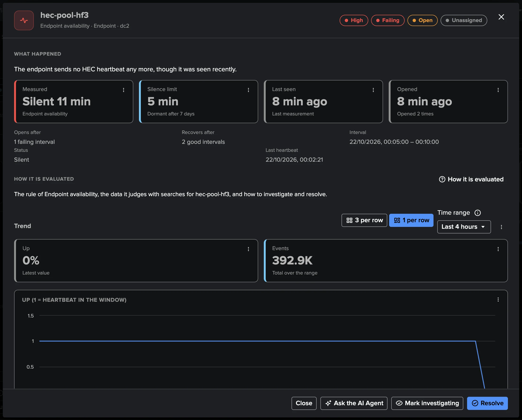Click the Interval value 00:05:00 – 00:10:00

[x=394, y=142]
